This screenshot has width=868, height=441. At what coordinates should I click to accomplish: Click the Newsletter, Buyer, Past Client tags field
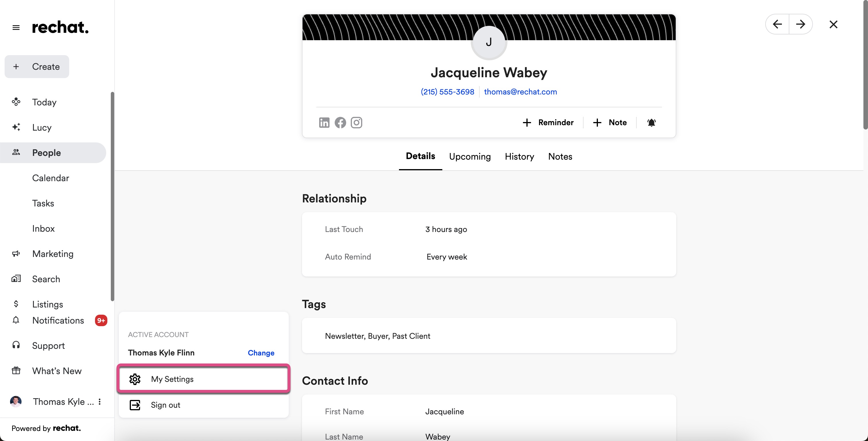[x=377, y=336]
